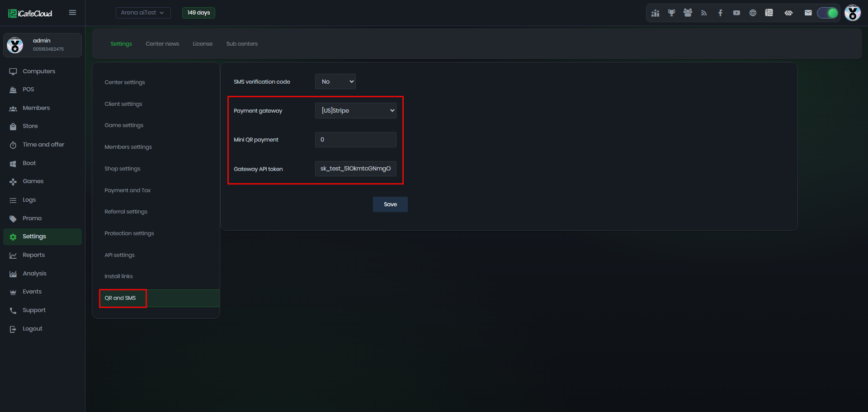Image resolution: width=868 pixels, height=412 pixels.
Task: Focus the Gateway API token field
Action: 356,169
